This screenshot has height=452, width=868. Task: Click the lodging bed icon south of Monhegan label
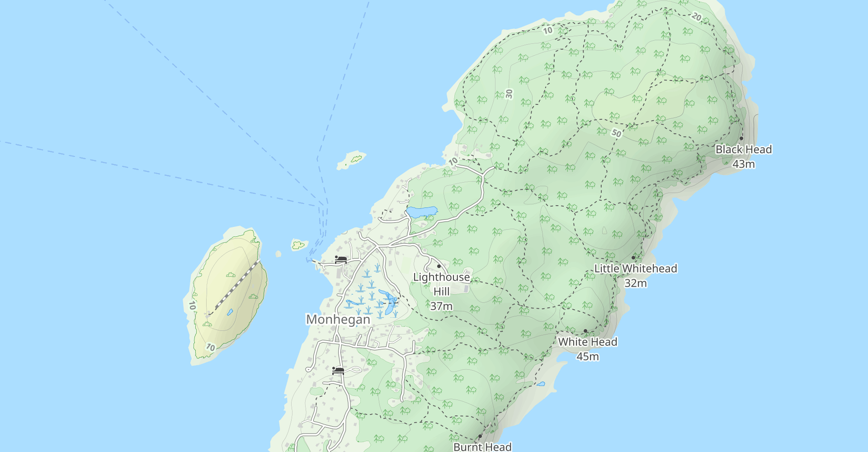pyautogui.click(x=338, y=371)
